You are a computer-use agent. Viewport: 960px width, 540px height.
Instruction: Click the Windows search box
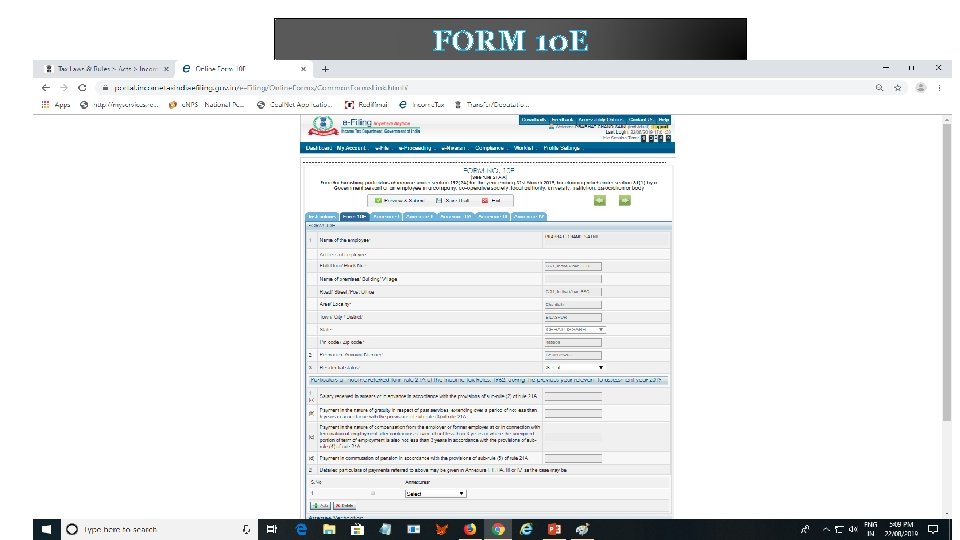point(158,529)
